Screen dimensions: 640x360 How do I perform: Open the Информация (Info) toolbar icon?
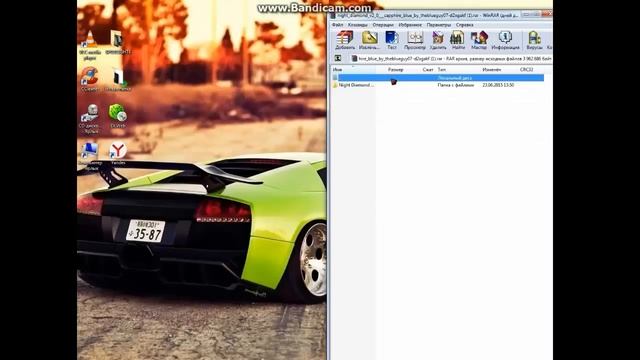pyautogui.click(x=505, y=40)
